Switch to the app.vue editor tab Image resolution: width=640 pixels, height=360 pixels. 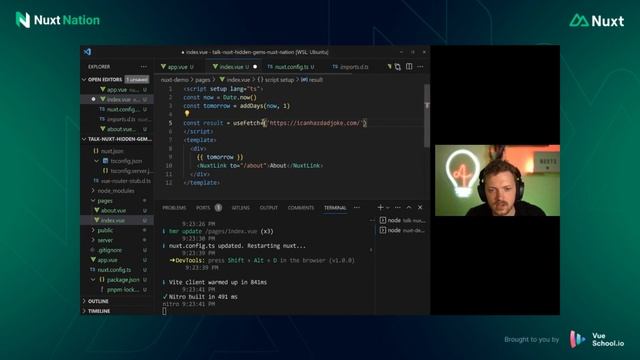click(x=178, y=67)
